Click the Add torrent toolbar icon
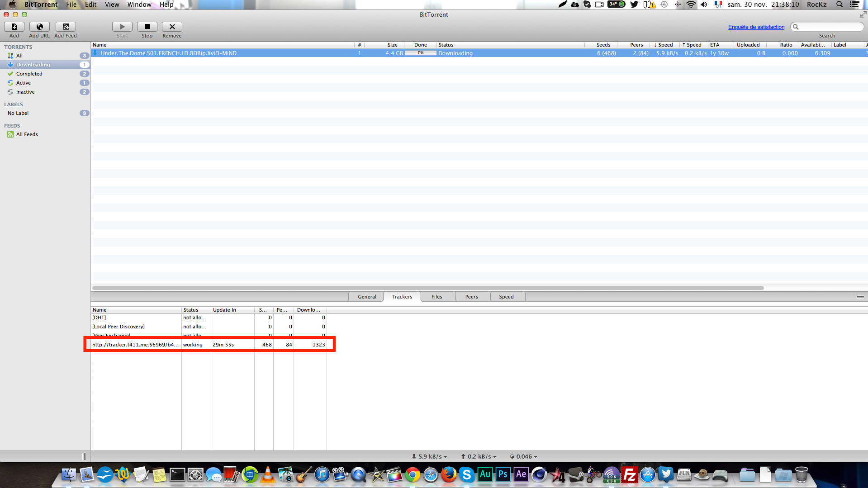The width and height of the screenshot is (868, 488). point(14,27)
